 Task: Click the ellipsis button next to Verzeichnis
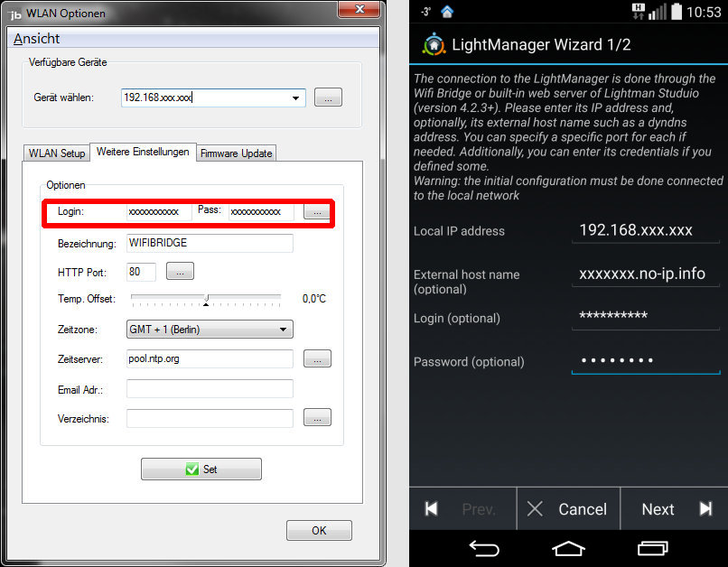pyautogui.click(x=317, y=417)
